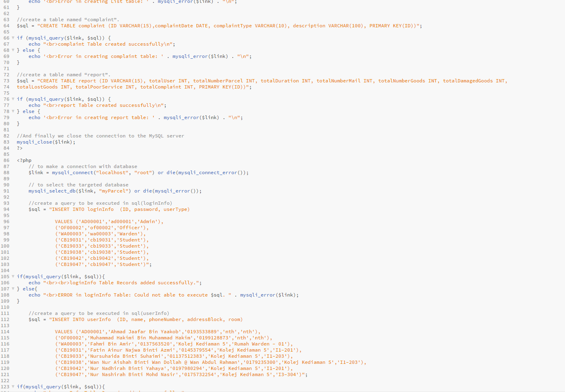Click 'INSERT INTO userInfo' query text
This screenshot has height=392, width=565.
82,319
